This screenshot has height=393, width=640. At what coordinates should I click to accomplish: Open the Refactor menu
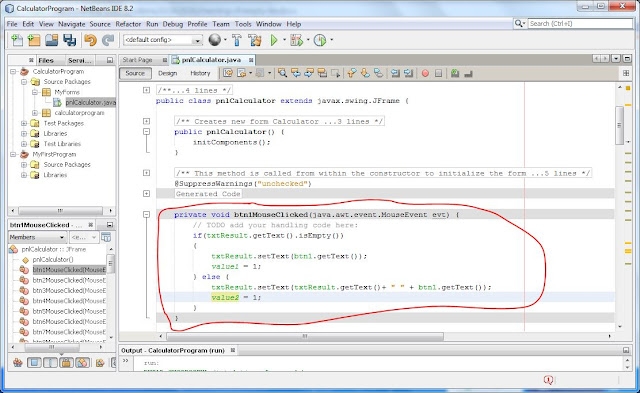click(x=128, y=24)
